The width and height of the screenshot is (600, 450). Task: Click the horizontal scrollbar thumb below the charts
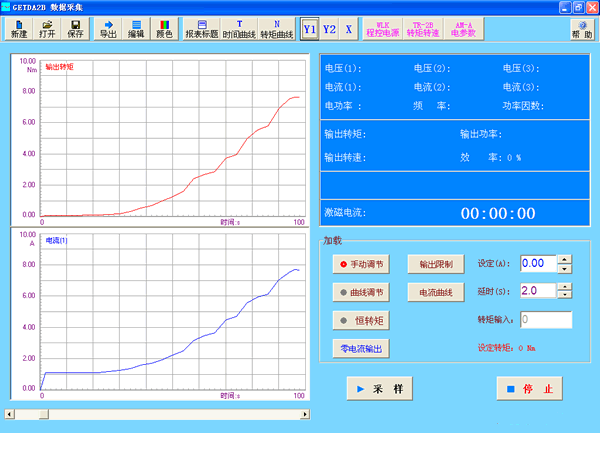coord(42,413)
